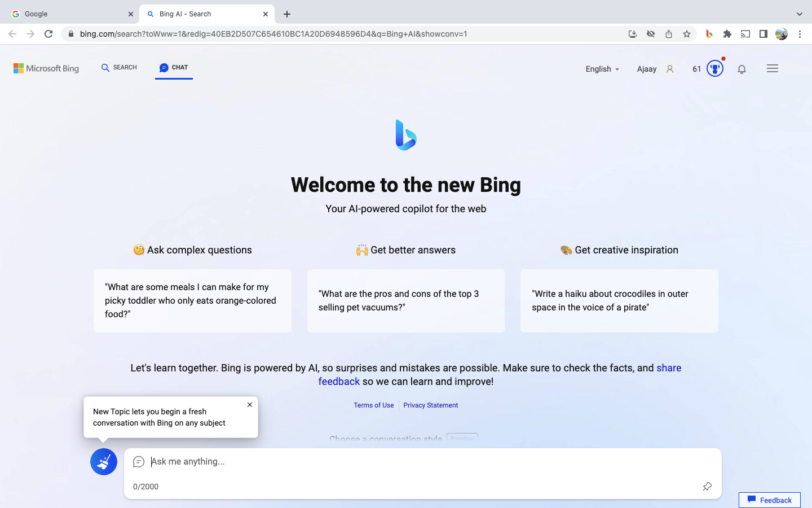Expand the Chrome tab search chevron
812x508 pixels.
pyautogui.click(x=799, y=14)
